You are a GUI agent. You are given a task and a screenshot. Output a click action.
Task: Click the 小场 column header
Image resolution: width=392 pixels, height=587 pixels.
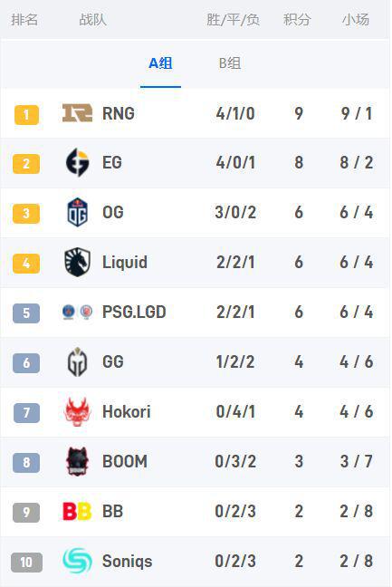(356, 19)
